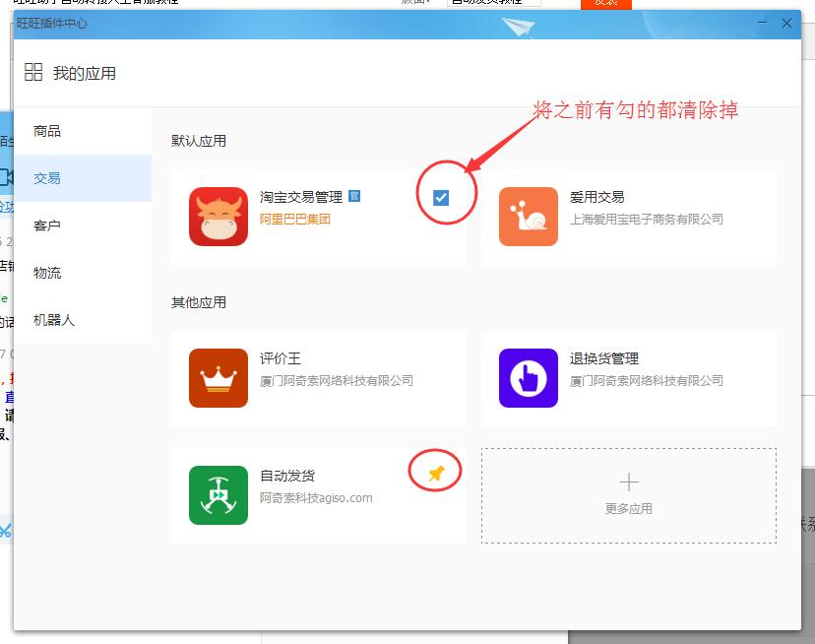
Task: Click the 我的应用 heading
Action: tap(85, 73)
